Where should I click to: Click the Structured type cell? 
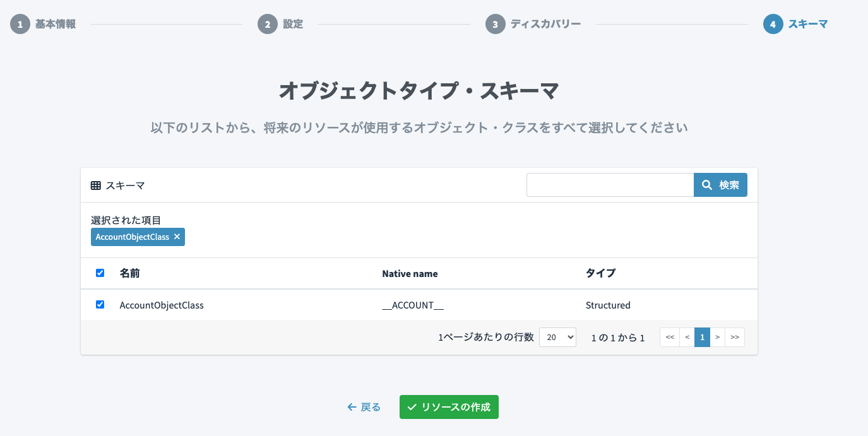608,305
